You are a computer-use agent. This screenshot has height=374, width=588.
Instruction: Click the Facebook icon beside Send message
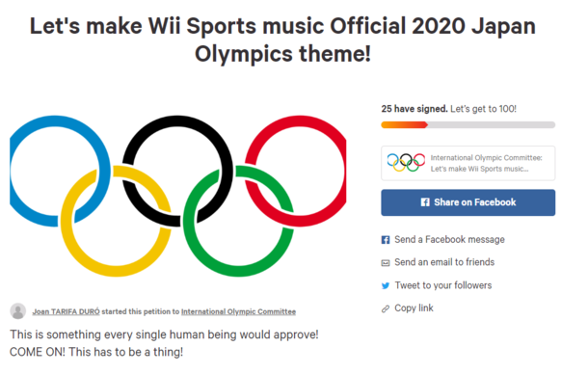(x=386, y=240)
